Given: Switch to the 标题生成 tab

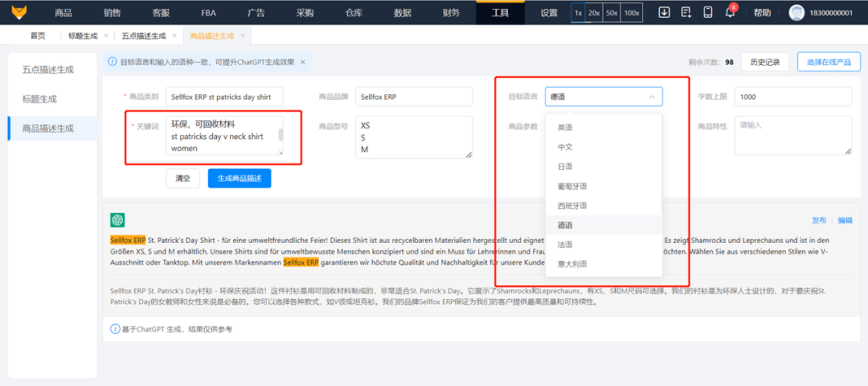Looking at the screenshot, I should (83, 35).
